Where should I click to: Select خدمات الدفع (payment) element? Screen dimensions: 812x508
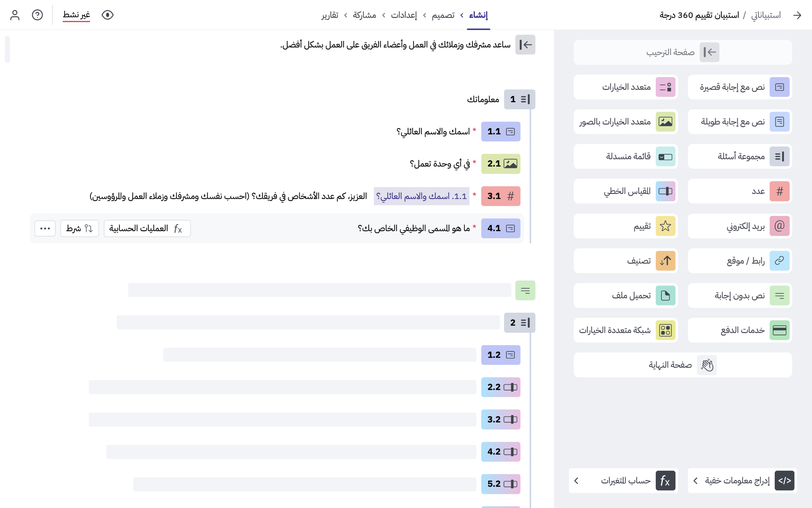739,330
